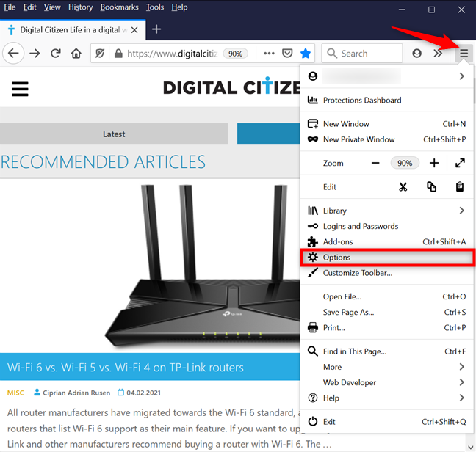Click the address bar URL
Viewport: 476px width, 452px height.
[172, 54]
